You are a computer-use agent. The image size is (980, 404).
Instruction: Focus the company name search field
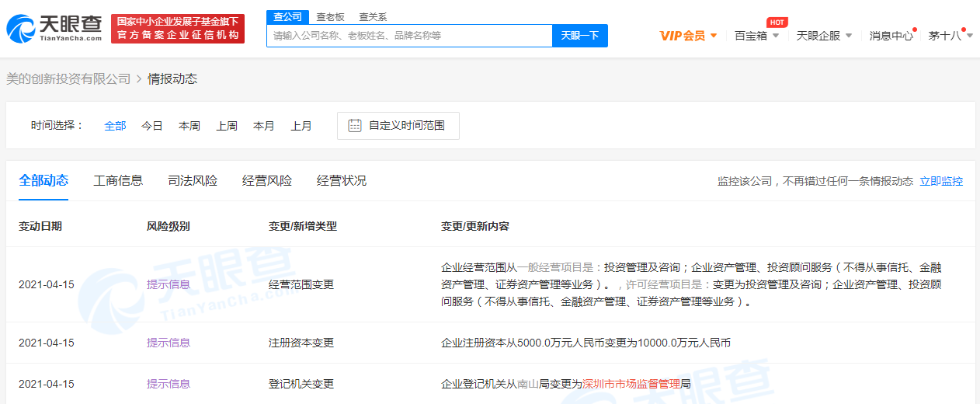pos(409,36)
